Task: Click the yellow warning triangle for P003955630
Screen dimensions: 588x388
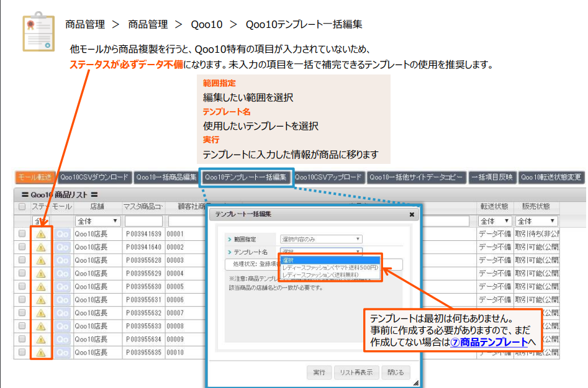Action: click(x=41, y=287)
